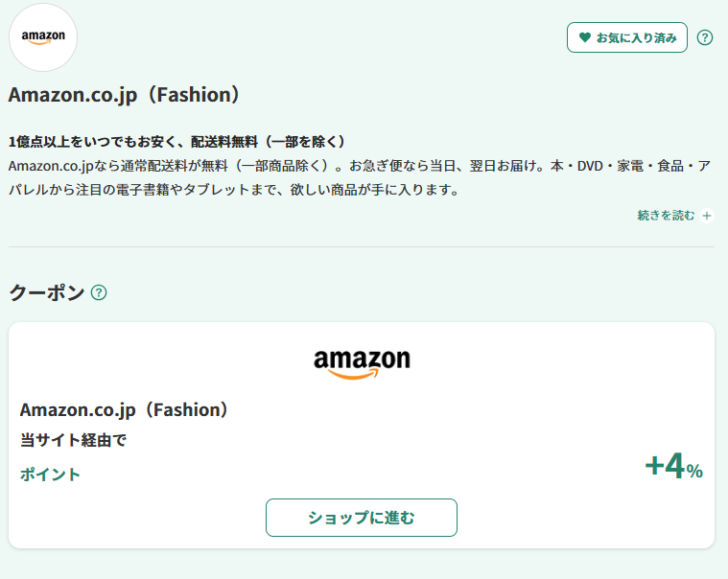The width and height of the screenshot is (728, 579).
Task: Click the coupon card's Amazon.co.jp（Fashion）title
Action: pyautogui.click(x=126, y=409)
